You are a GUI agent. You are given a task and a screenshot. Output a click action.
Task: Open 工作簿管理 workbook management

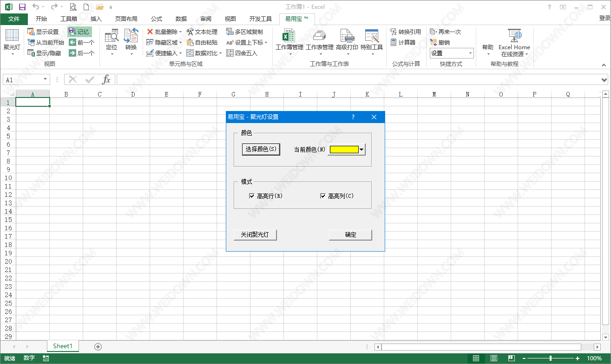pyautogui.click(x=289, y=42)
